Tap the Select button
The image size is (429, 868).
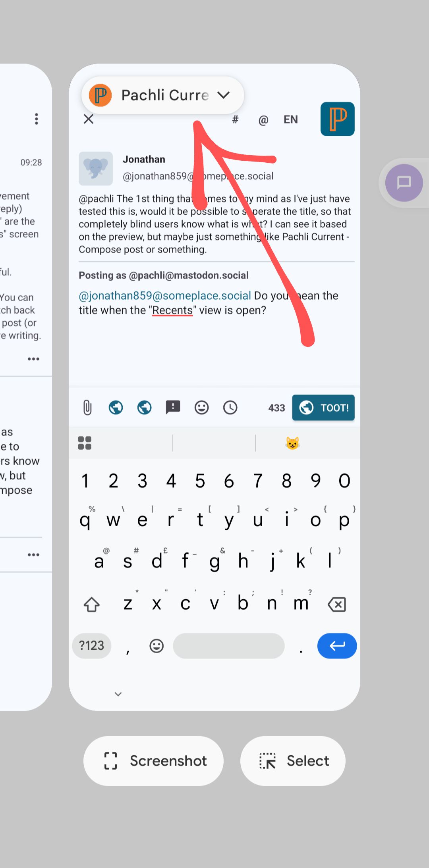(293, 761)
